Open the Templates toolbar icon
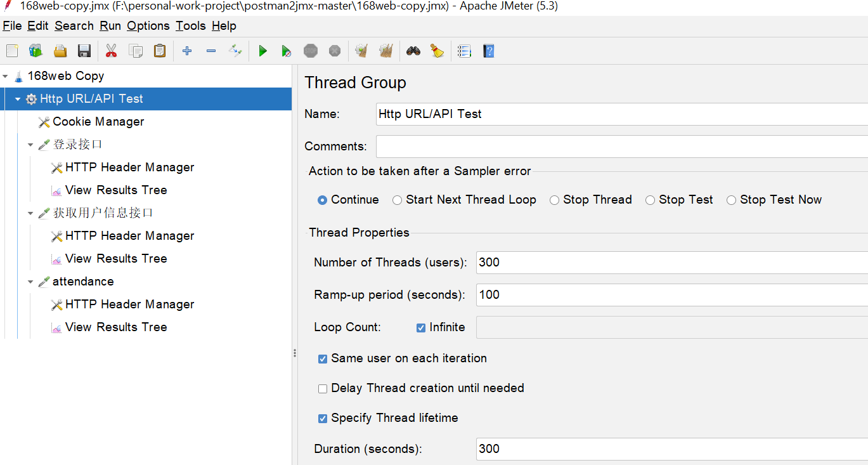The image size is (868, 465). (x=36, y=51)
